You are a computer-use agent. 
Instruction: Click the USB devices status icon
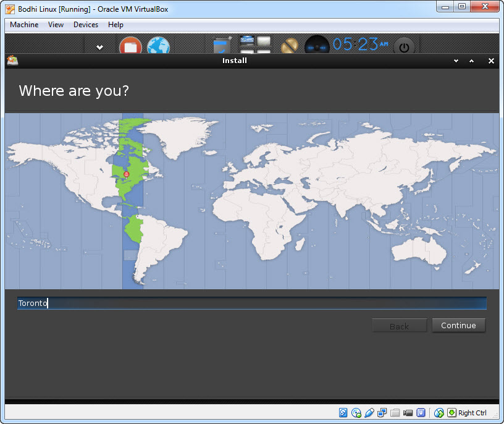[x=369, y=413]
